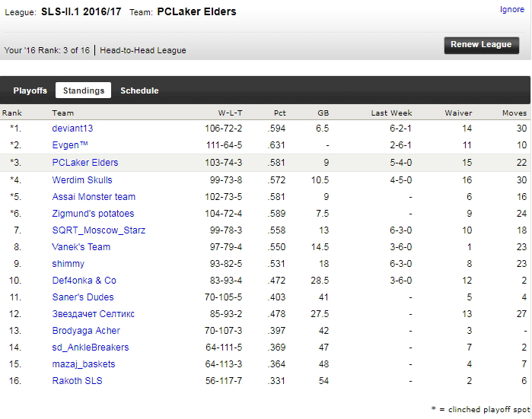Select the 56-117-7 record for Rakoth SLS
The width and height of the screenshot is (532, 419).
coord(224,381)
